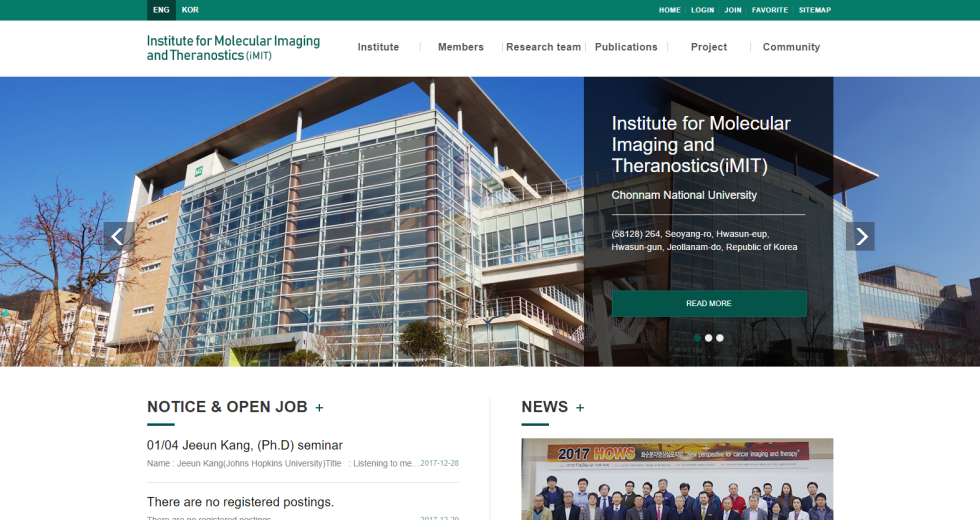Click the next slide arrow on banner
The width and height of the screenshot is (980, 520).
point(860,237)
